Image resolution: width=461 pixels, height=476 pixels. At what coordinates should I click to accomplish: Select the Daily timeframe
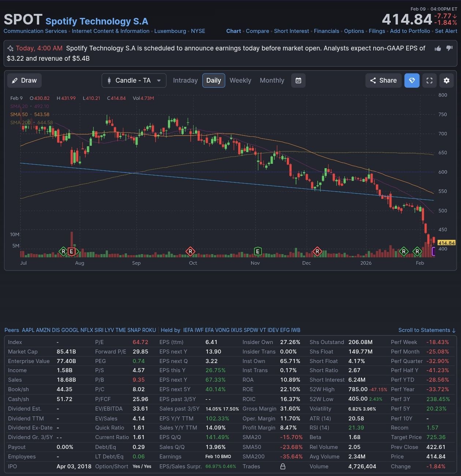[x=214, y=80]
